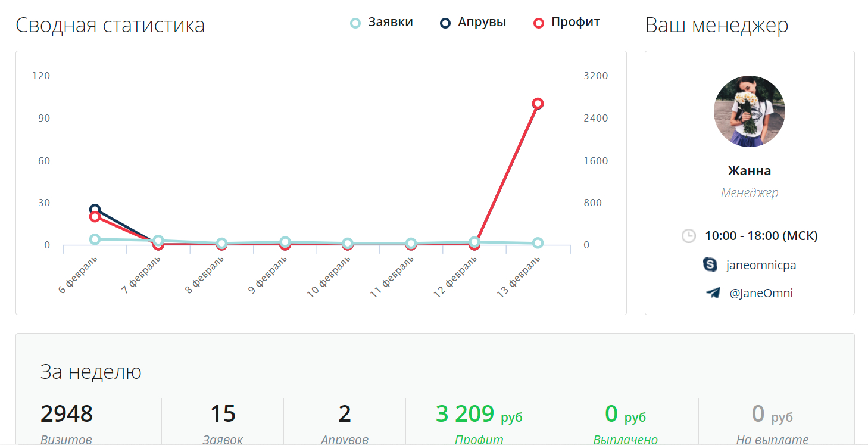Click the gray 0 руб pending payout value
868x445 pixels.
[772, 413]
